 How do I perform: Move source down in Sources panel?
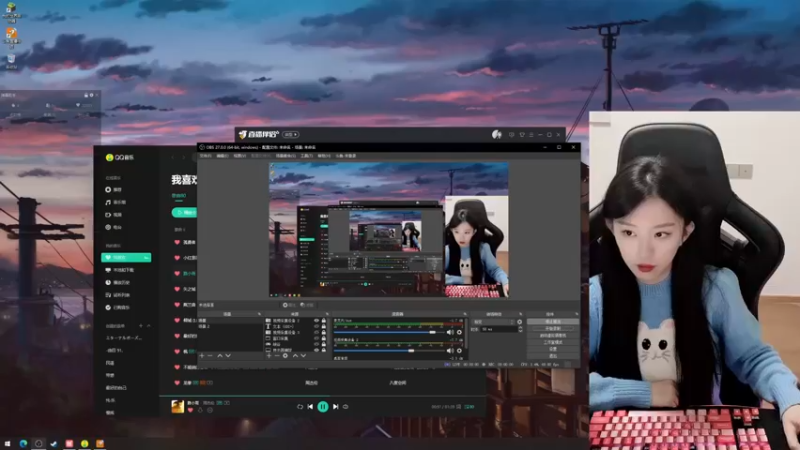304,355
